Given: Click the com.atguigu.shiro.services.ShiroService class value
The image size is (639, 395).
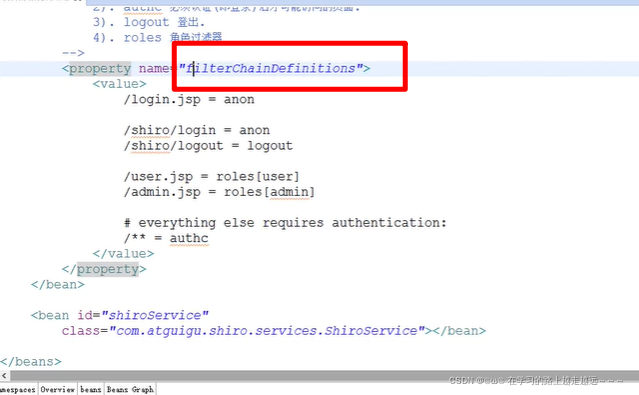Looking at the screenshot, I should 267,331.
